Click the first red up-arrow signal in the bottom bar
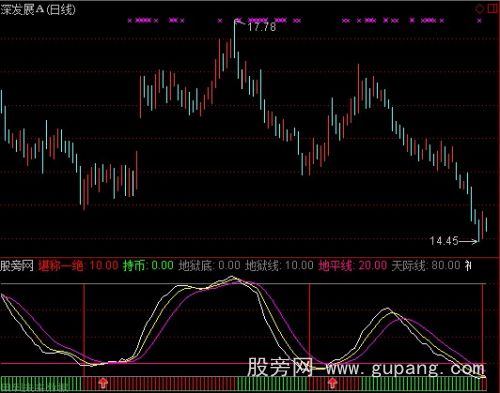 103,383
